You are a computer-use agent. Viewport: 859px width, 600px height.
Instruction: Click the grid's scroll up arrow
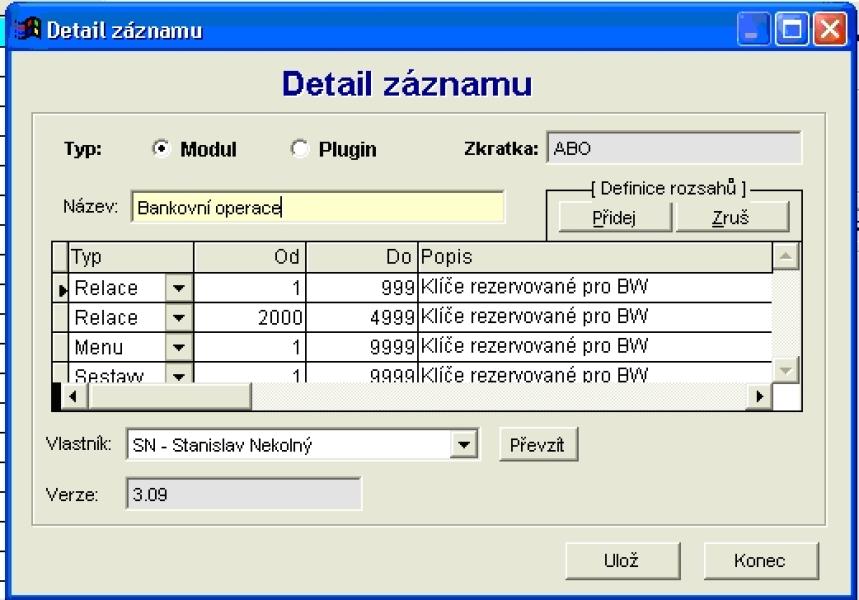(x=786, y=256)
